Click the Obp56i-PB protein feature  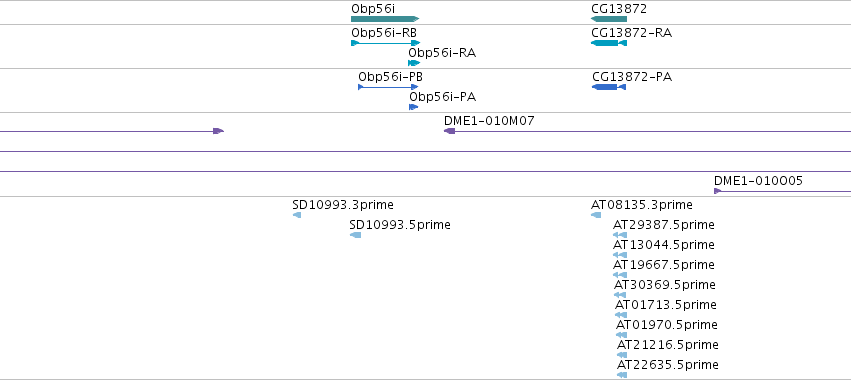[388, 87]
